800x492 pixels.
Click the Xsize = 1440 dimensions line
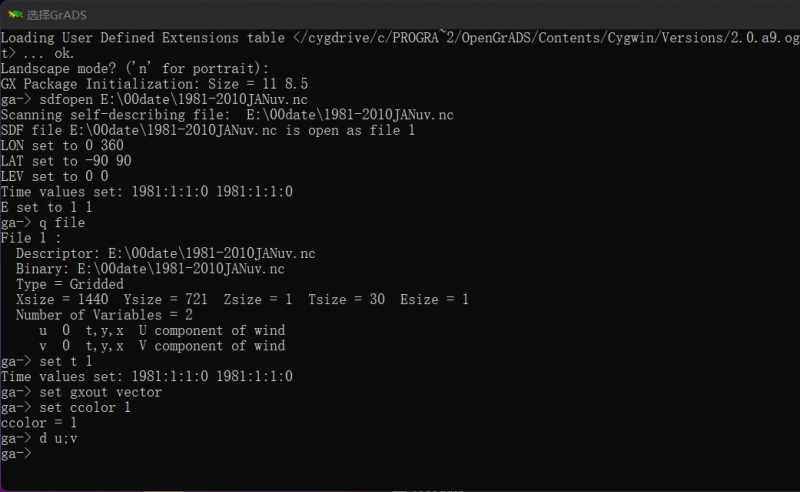(x=242, y=300)
